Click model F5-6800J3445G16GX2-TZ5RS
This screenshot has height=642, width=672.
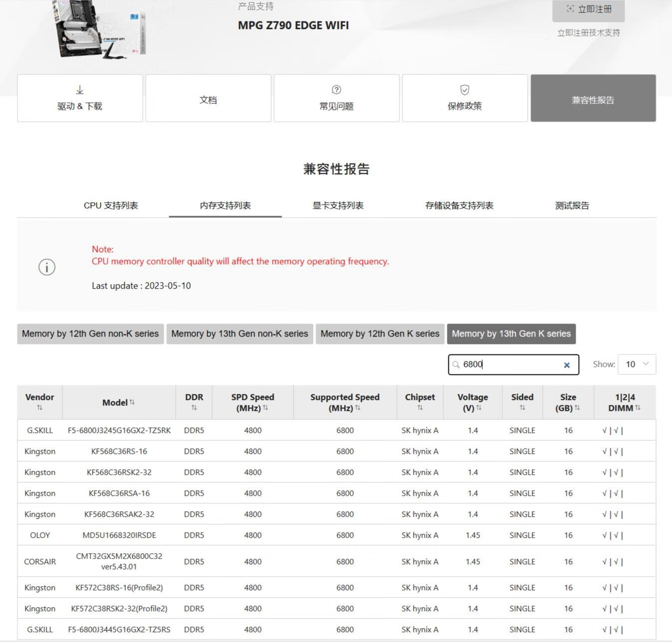pos(119,630)
